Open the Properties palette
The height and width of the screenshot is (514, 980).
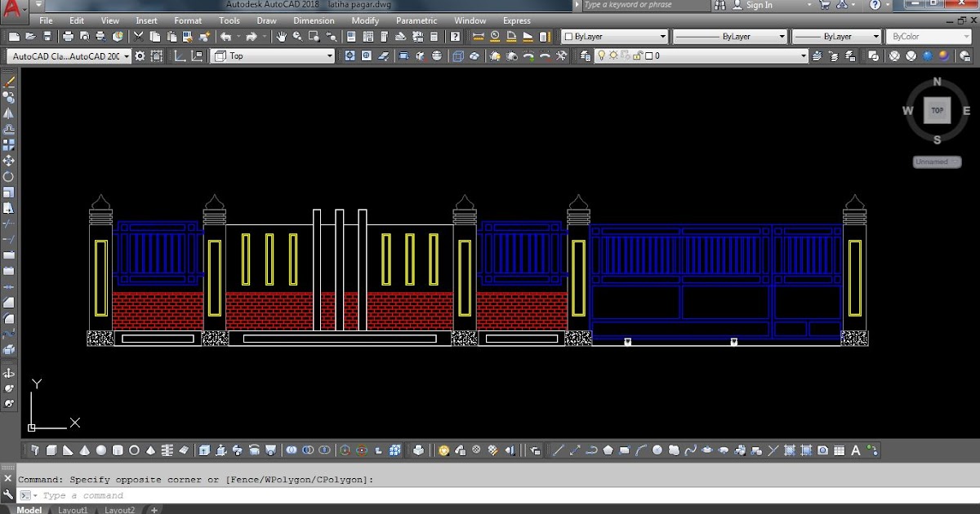pyautogui.click(x=350, y=36)
